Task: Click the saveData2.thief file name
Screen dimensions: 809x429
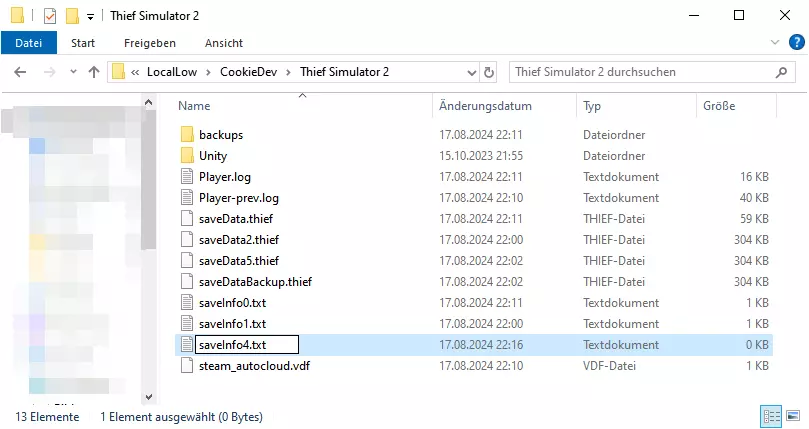Action: (x=239, y=240)
